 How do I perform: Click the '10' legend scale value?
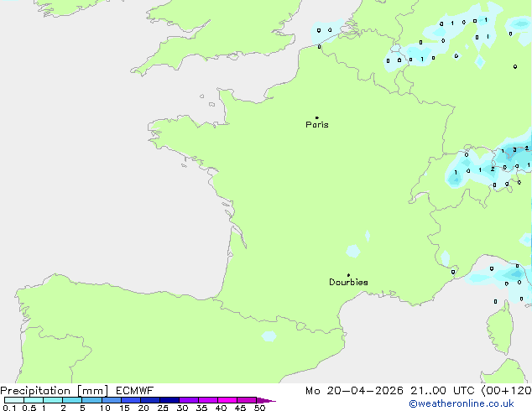105,408
